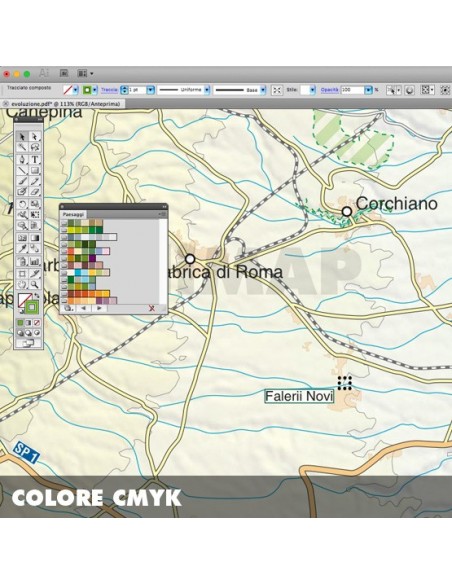Click the Opacità panel link
Image resolution: width=452 pixels, height=584 pixels.
330,90
